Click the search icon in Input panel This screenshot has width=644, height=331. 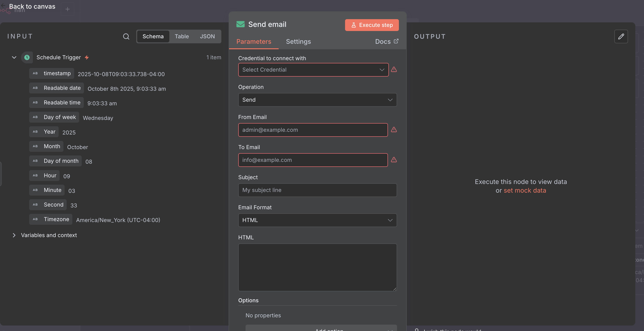pos(126,36)
